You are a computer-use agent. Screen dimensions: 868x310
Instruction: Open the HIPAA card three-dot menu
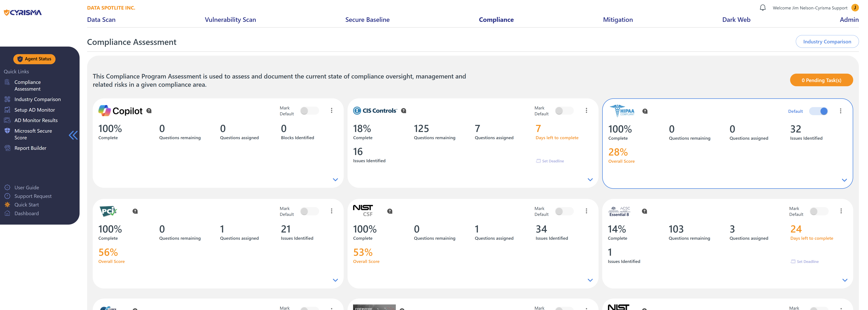point(841,111)
